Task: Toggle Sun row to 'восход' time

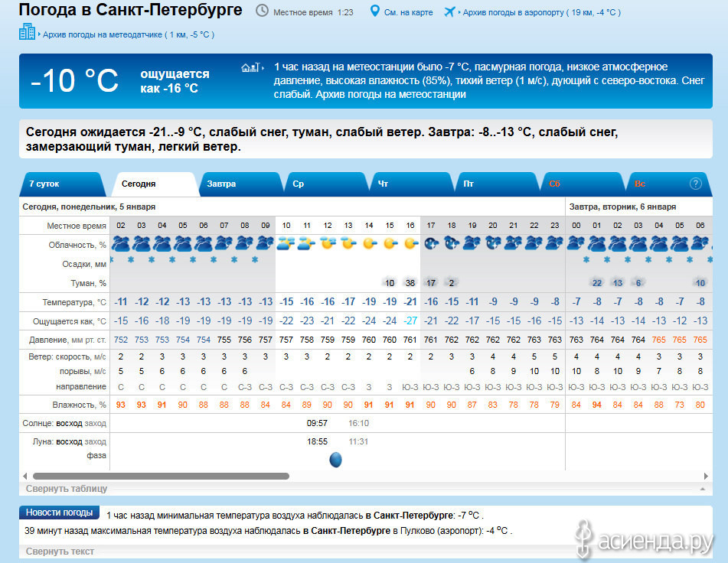Action: coord(70,423)
